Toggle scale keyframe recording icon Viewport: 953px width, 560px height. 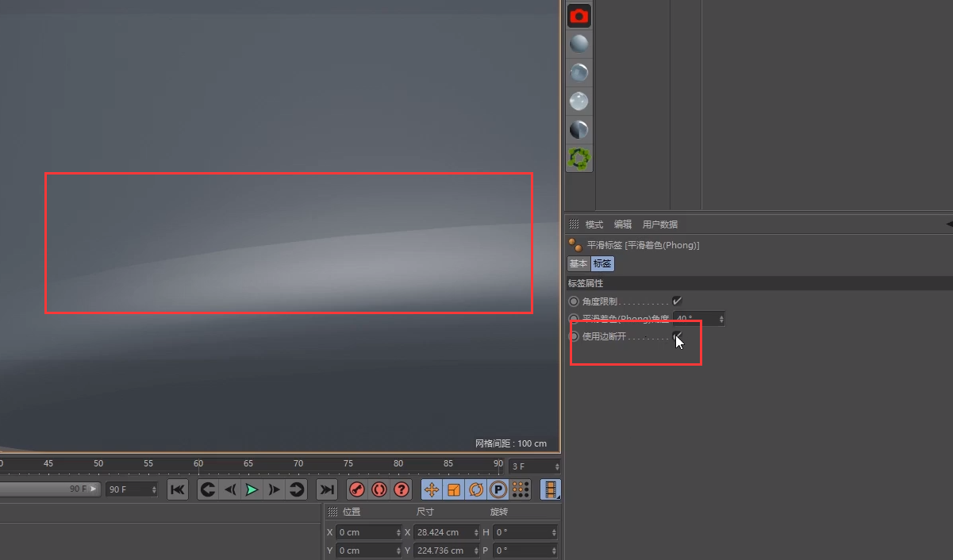454,489
